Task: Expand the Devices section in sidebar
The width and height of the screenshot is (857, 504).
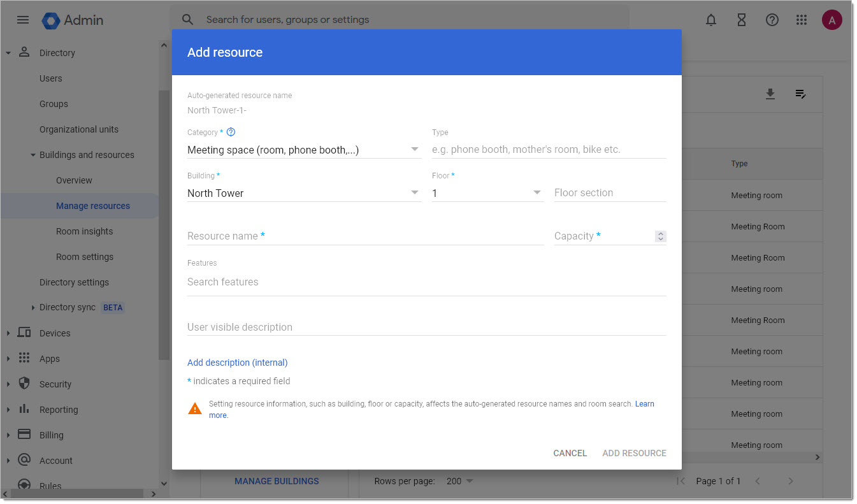Action: pos(55,333)
